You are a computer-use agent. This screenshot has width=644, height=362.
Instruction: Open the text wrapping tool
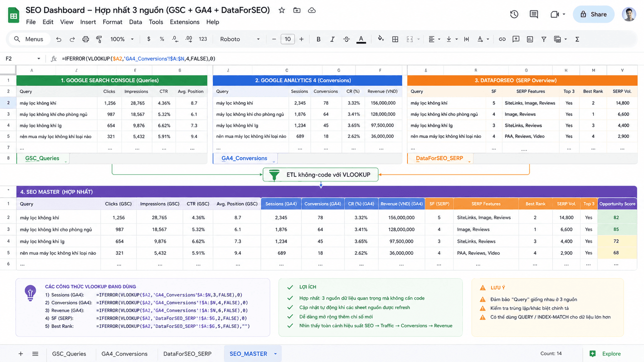click(x=466, y=39)
